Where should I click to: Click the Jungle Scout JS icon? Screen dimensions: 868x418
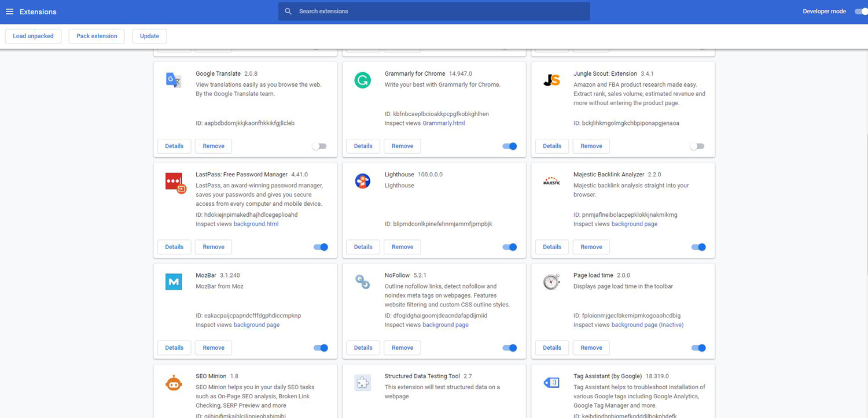pyautogui.click(x=551, y=80)
